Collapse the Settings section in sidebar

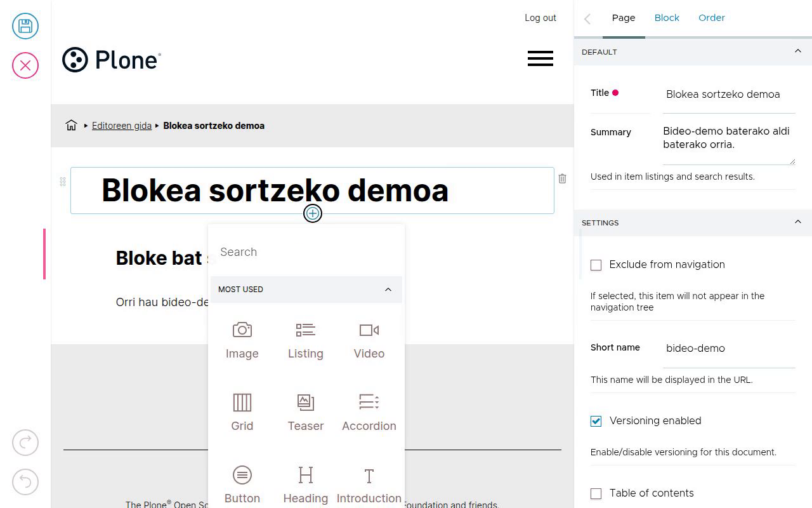pos(693,223)
